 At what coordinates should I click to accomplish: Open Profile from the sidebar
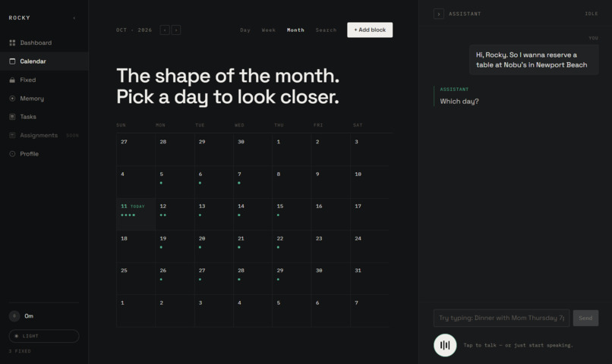point(44,154)
